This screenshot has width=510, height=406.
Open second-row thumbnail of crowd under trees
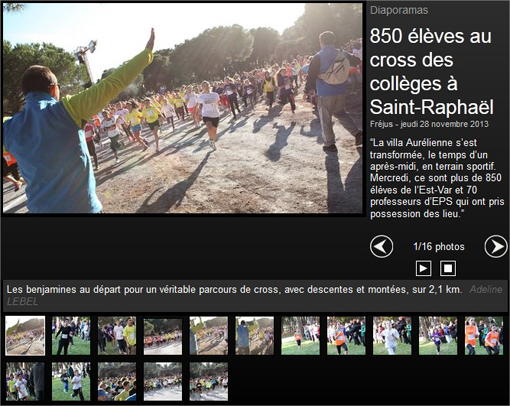(x=117, y=382)
